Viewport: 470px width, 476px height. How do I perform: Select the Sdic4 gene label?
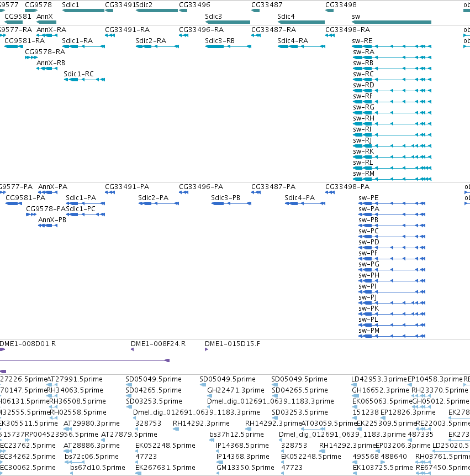click(286, 17)
